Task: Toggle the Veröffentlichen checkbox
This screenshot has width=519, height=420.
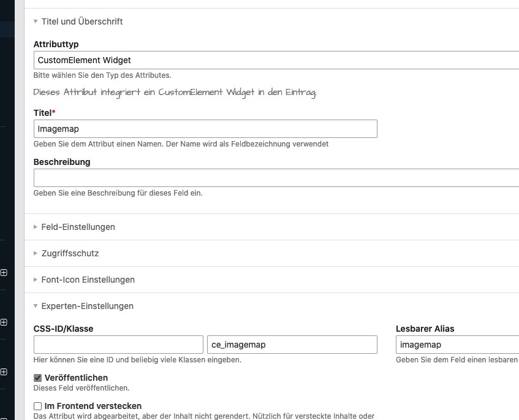Action: pos(37,378)
